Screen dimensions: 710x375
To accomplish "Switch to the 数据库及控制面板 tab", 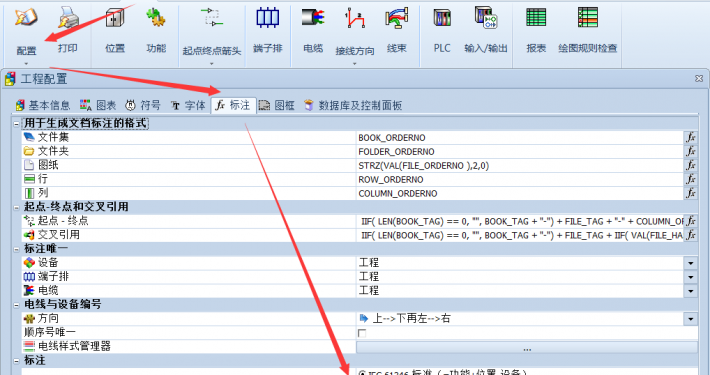I will [x=353, y=106].
